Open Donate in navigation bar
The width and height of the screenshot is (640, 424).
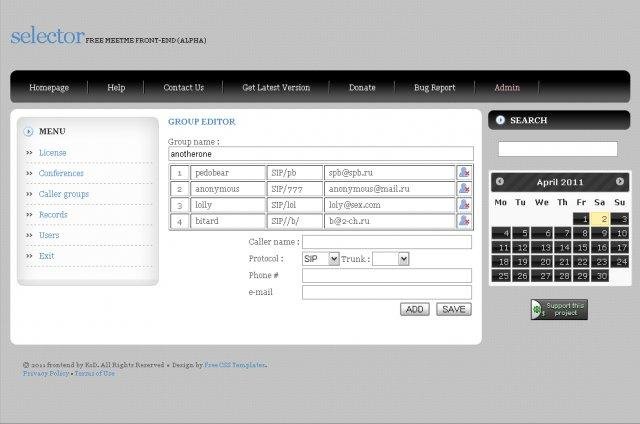[x=362, y=87]
